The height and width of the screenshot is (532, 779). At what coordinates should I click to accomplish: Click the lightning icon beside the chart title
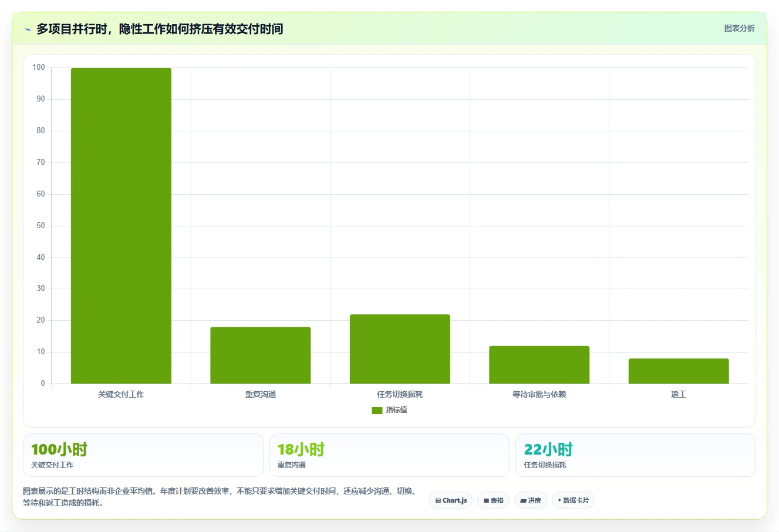[28, 29]
